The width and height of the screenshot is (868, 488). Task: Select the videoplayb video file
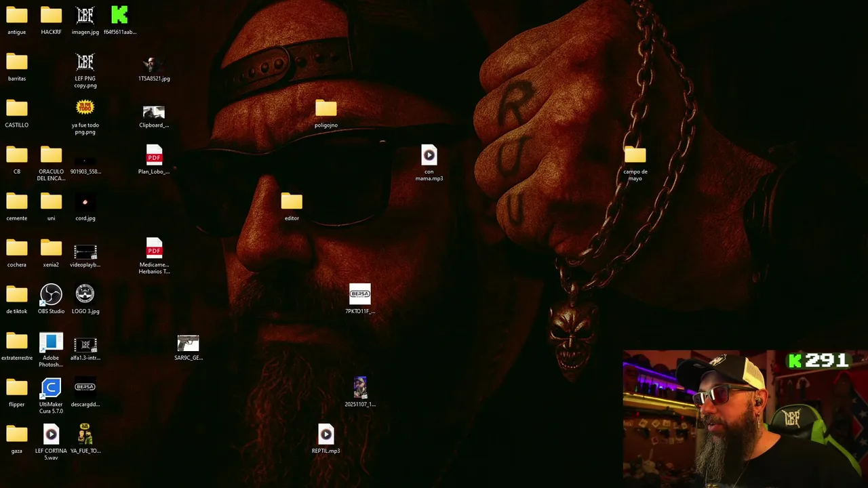85,252
